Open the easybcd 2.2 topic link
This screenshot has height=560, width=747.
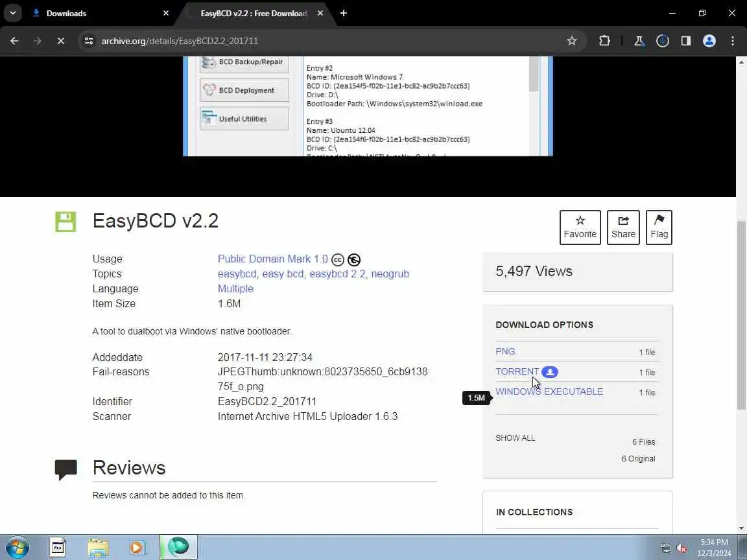click(x=337, y=274)
